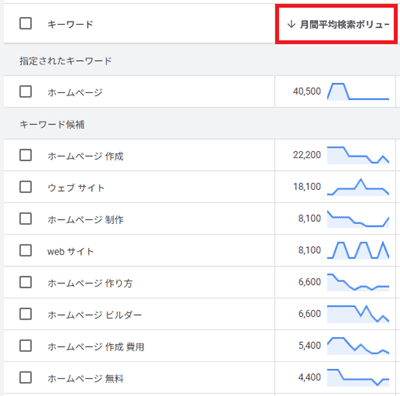400x396 pixels.
Task: Click the ホームページ 作成 keyword text
Action: coord(85,156)
